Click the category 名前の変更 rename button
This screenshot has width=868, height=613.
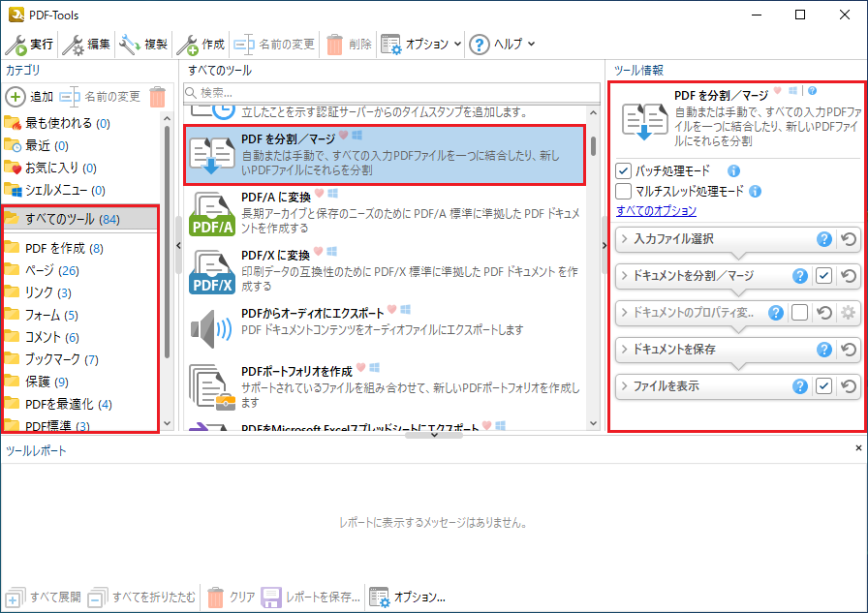tap(100, 97)
